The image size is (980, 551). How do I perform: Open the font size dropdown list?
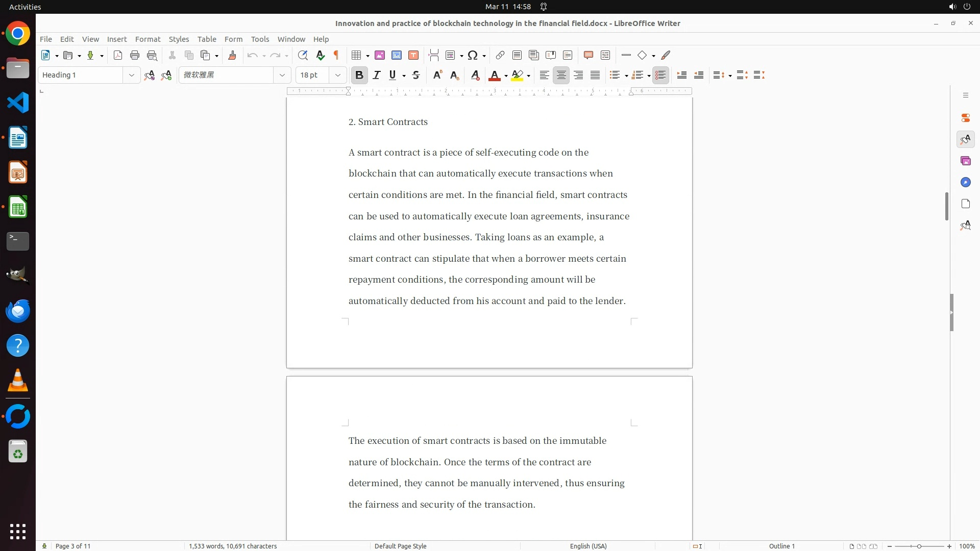tap(337, 75)
